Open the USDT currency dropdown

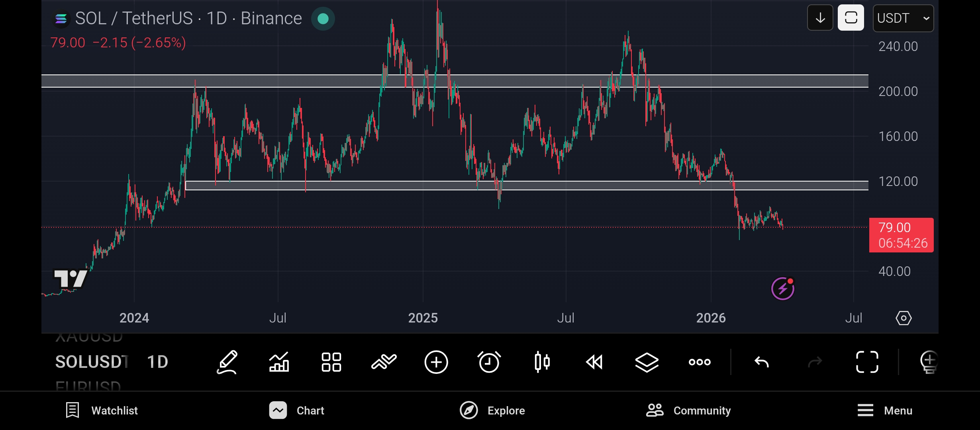point(903,18)
